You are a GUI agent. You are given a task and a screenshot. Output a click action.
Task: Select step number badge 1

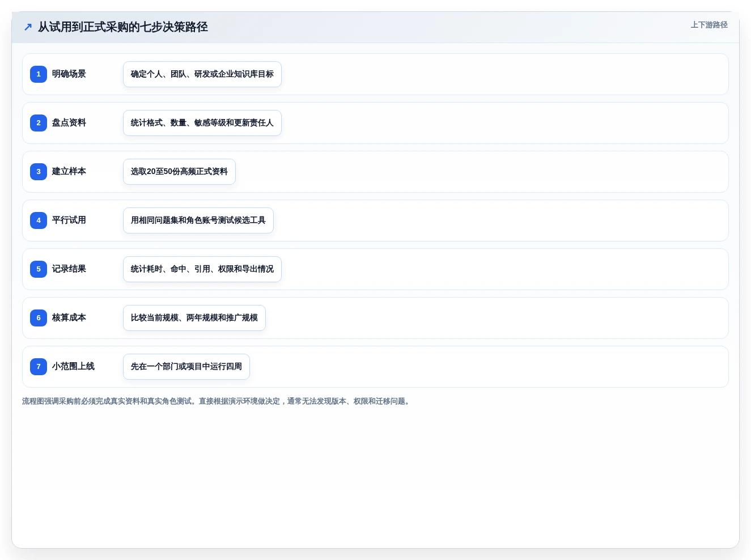pyautogui.click(x=39, y=74)
